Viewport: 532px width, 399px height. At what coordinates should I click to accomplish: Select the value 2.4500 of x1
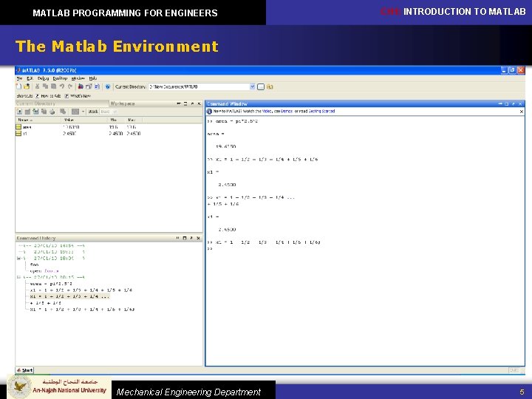pyautogui.click(x=69, y=134)
